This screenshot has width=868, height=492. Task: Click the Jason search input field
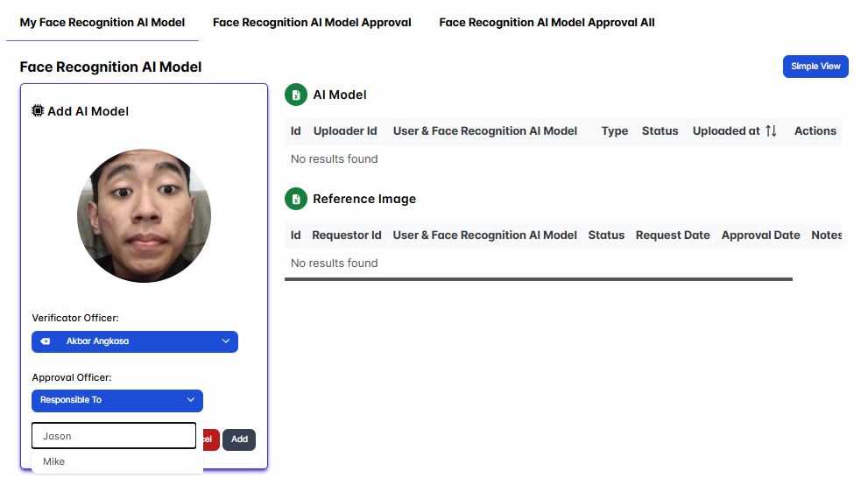click(x=114, y=436)
